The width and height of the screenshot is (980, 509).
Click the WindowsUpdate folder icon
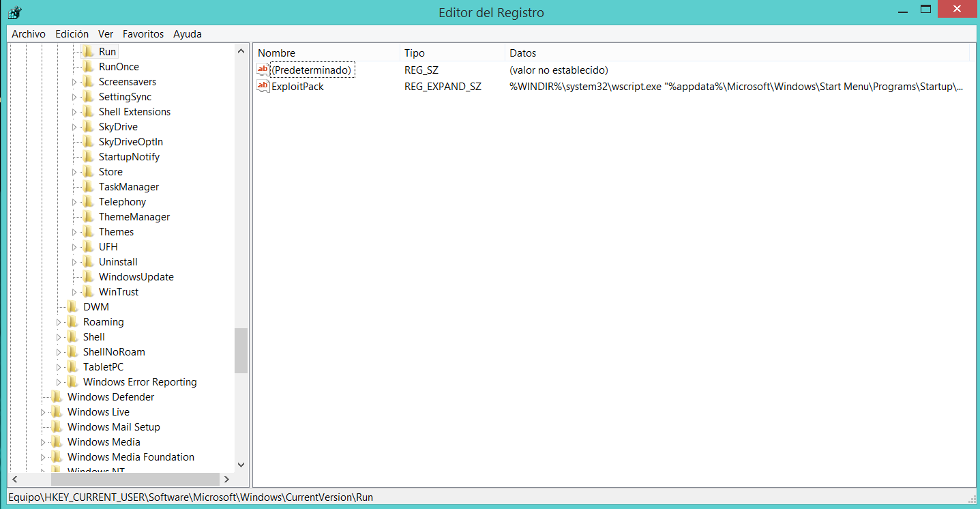[x=88, y=277]
